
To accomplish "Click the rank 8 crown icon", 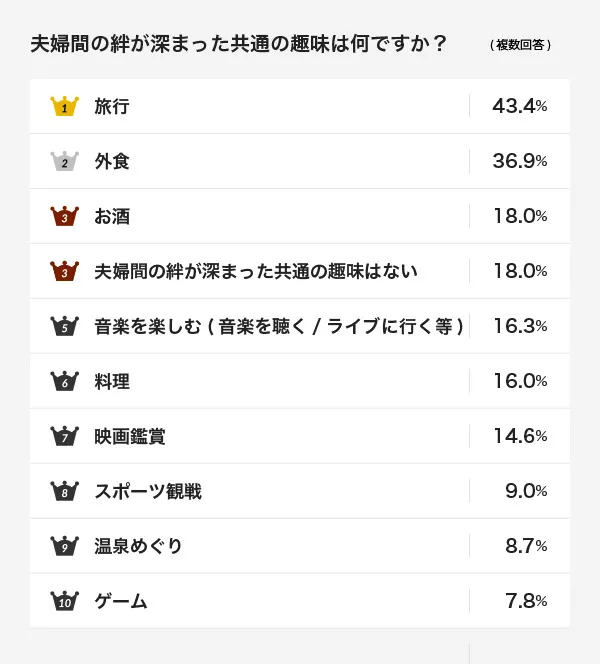I will 64,491.
